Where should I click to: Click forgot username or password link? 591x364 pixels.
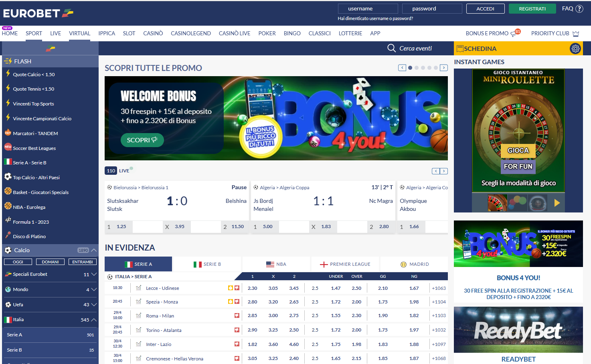375,18
